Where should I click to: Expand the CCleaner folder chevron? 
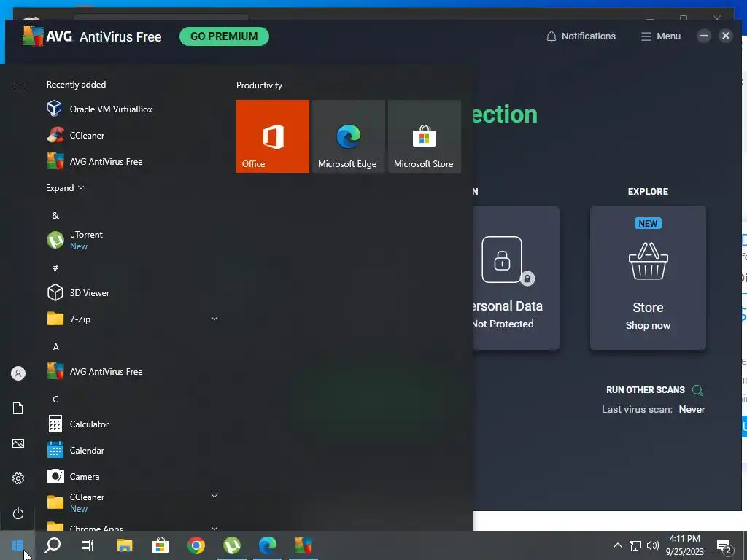coord(214,496)
